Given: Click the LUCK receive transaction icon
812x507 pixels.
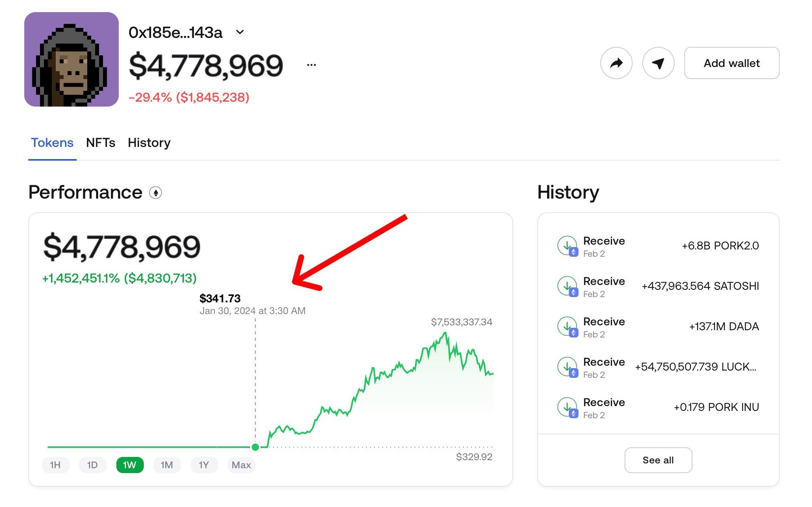Looking at the screenshot, I should tap(568, 367).
